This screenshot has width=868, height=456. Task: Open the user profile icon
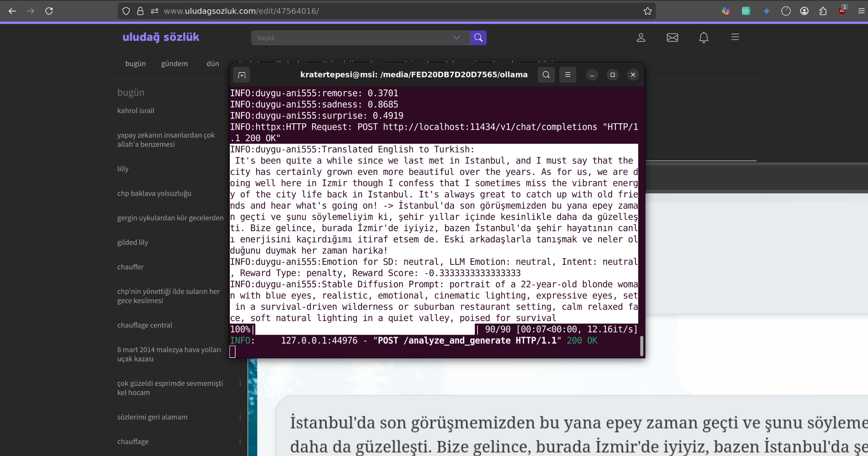coord(641,37)
